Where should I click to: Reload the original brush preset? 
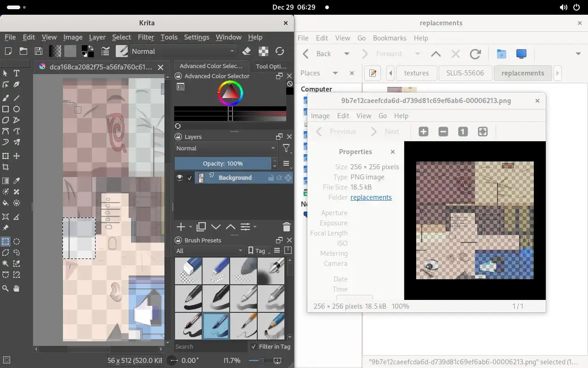click(280, 51)
